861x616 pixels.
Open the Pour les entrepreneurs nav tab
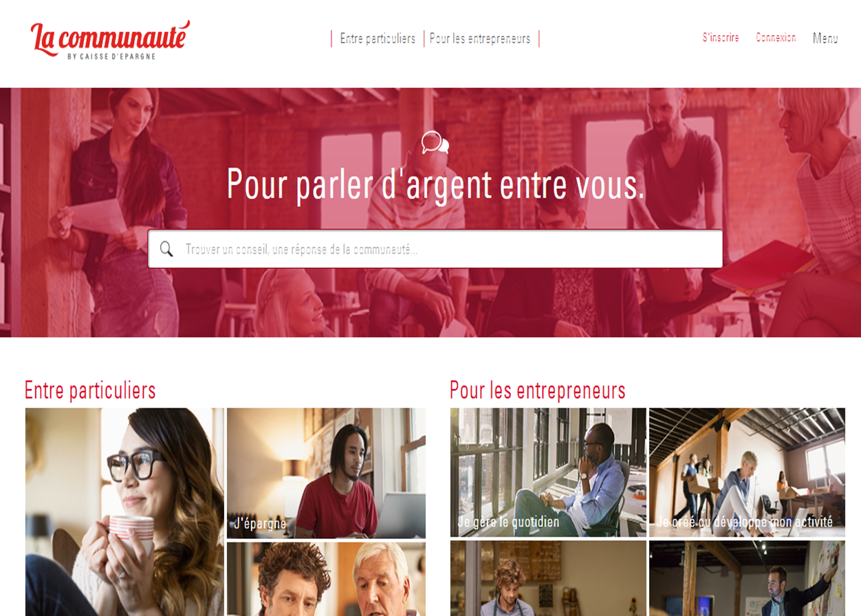(480, 39)
